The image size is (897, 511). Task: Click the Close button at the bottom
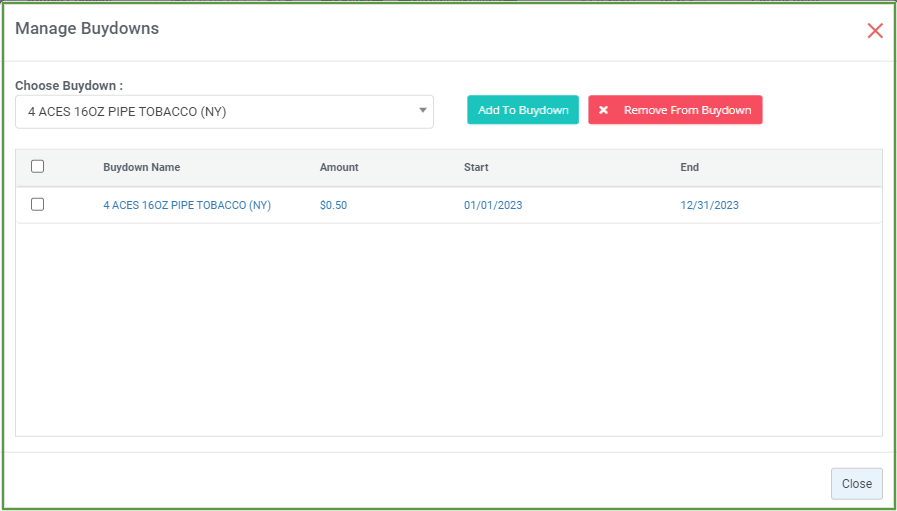(x=856, y=484)
